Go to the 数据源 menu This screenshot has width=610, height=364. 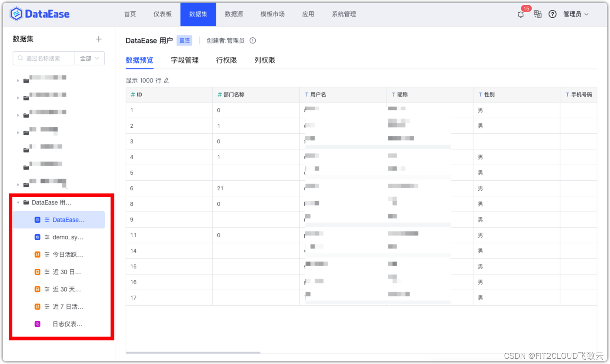[x=234, y=14]
